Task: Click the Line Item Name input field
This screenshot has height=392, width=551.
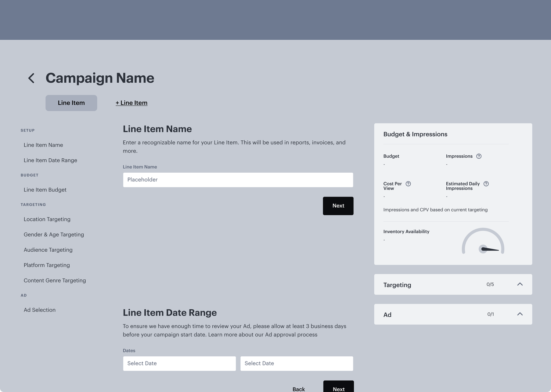Action: pos(238,180)
